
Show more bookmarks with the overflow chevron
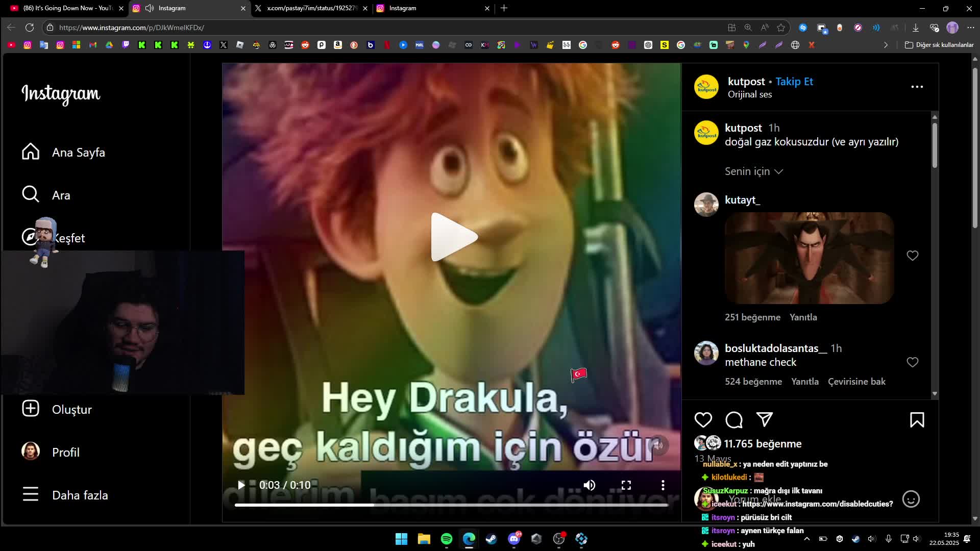point(886,45)
